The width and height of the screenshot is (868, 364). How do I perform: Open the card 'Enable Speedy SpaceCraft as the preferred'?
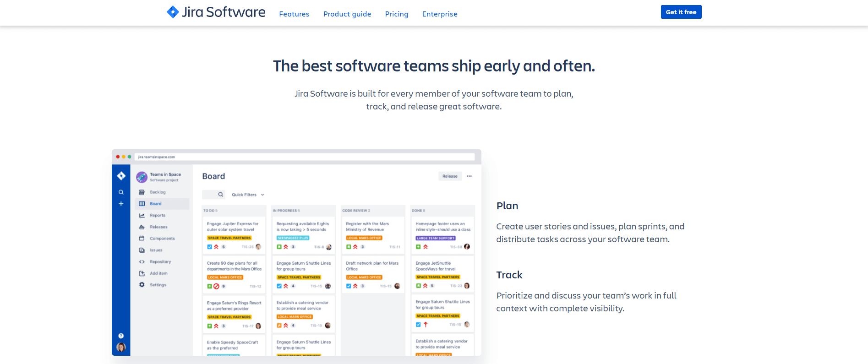234,346
